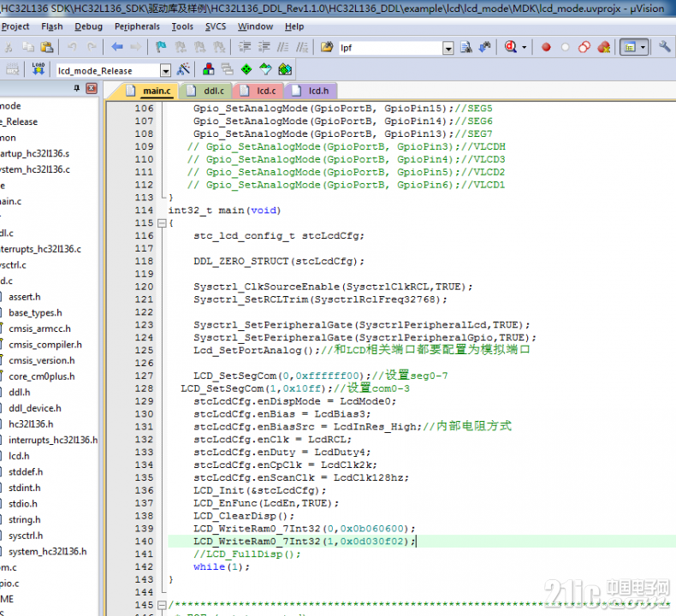Open the Tools menu
The image size is (676, 616).
pyautogui.click(x=182, y=27)
